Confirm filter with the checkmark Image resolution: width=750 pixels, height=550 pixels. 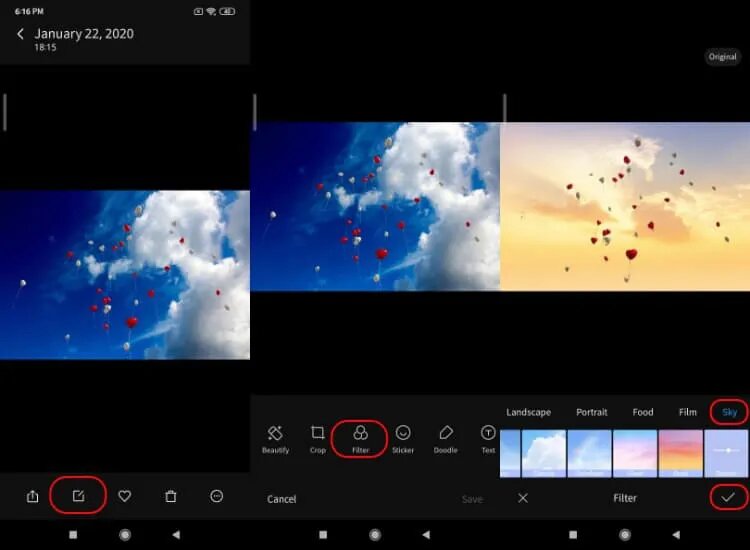pos(729,497)
